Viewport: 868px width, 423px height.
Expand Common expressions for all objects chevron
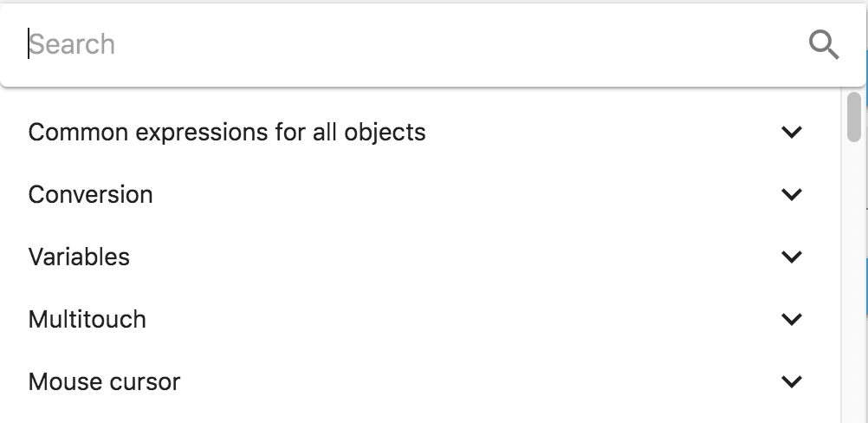pyautogui.click(x=791, y=133)
